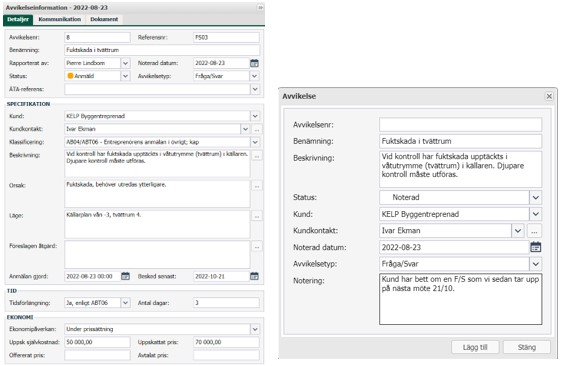Collapse the Avvikelseinformation panel with the arrow icon

(261, 7)
